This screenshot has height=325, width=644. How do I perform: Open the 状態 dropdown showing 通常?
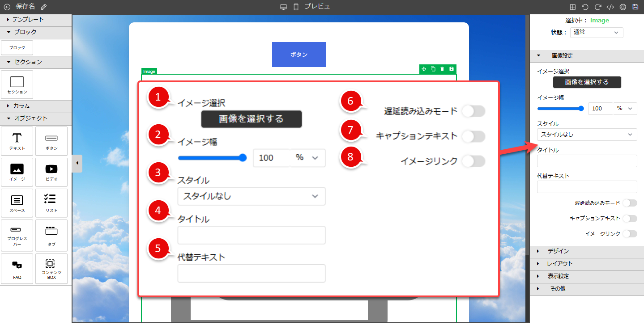[x=597, y=32]
